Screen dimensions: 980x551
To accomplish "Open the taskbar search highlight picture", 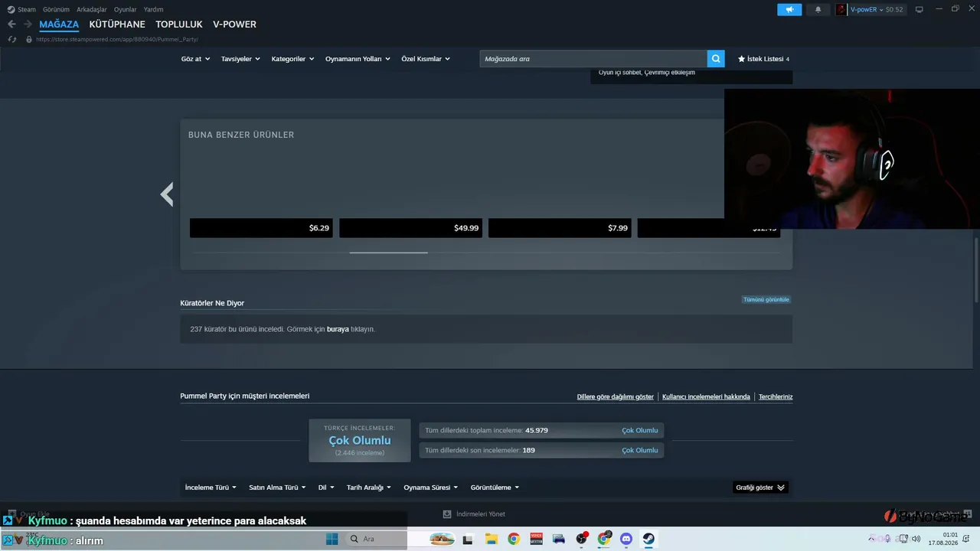I will pyautogui.click(x=443, y=539).
